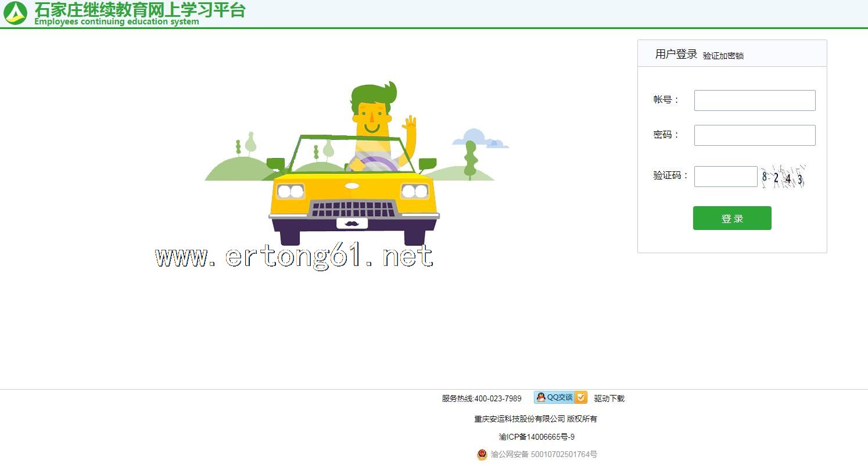Focus the 帐号 account input field
Screen dimensions: 868x471
tap(755, 100)
